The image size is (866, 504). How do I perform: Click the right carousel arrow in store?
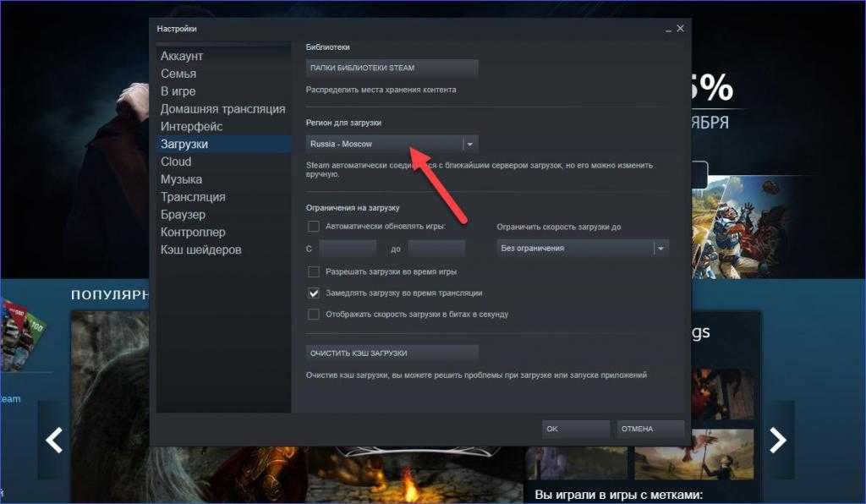tap(778, 440)
